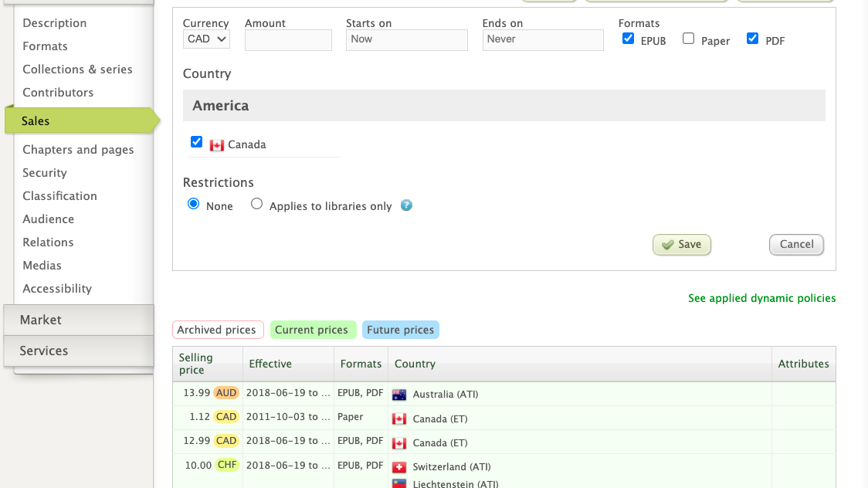The image size is (868, 488).
Task: Click the CAD badge in 1.12 row
Action: 226,417
